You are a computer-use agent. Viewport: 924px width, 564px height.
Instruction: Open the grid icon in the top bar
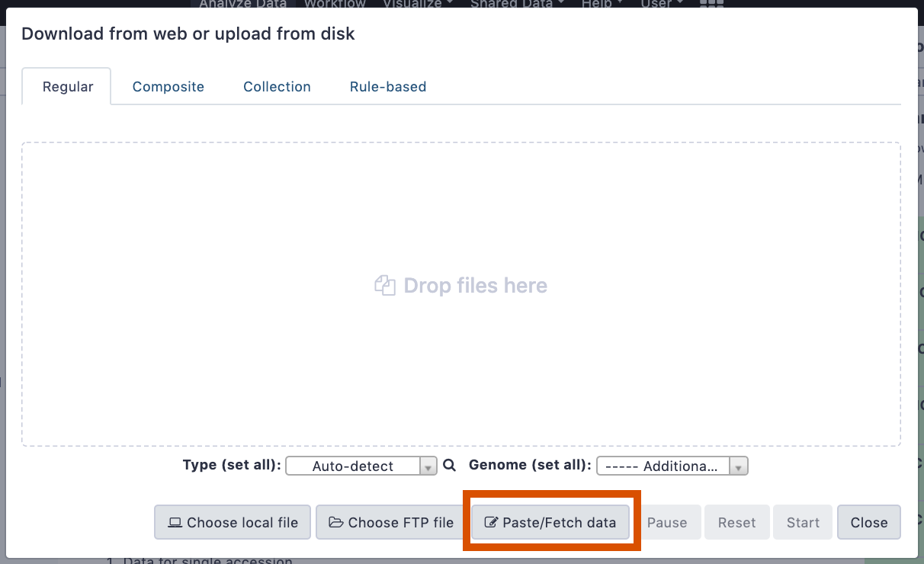pos(711,4)
